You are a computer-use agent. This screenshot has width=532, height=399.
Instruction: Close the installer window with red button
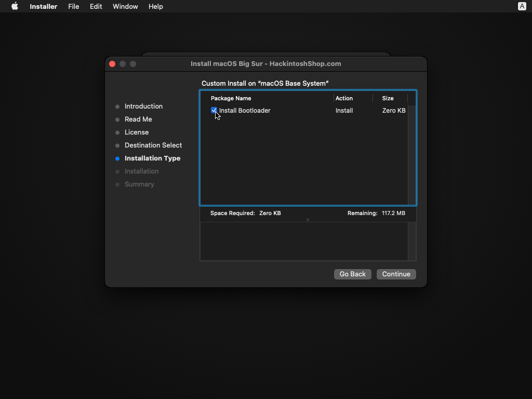tap(112, 64)
